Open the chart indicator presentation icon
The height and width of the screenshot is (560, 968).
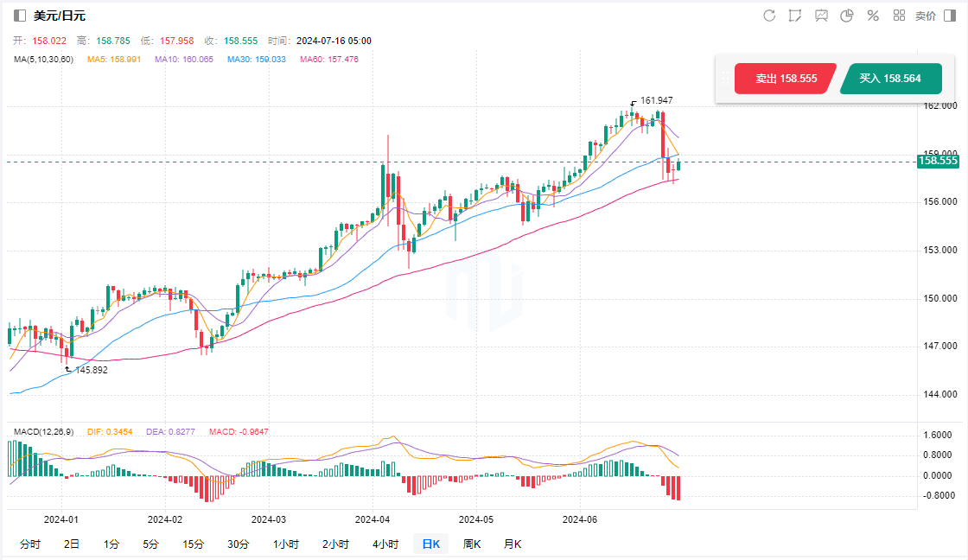coord(821,16)
